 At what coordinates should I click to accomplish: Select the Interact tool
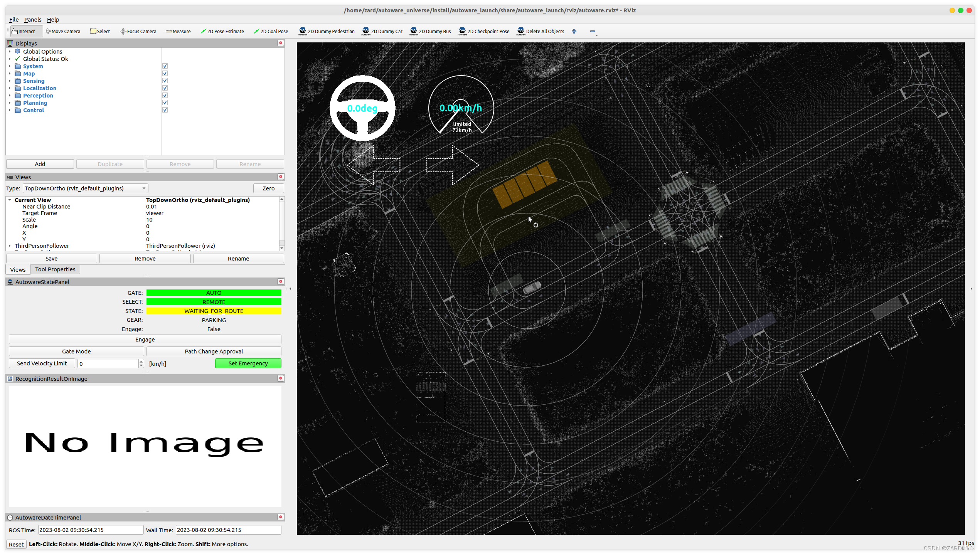tap(24, 31)
